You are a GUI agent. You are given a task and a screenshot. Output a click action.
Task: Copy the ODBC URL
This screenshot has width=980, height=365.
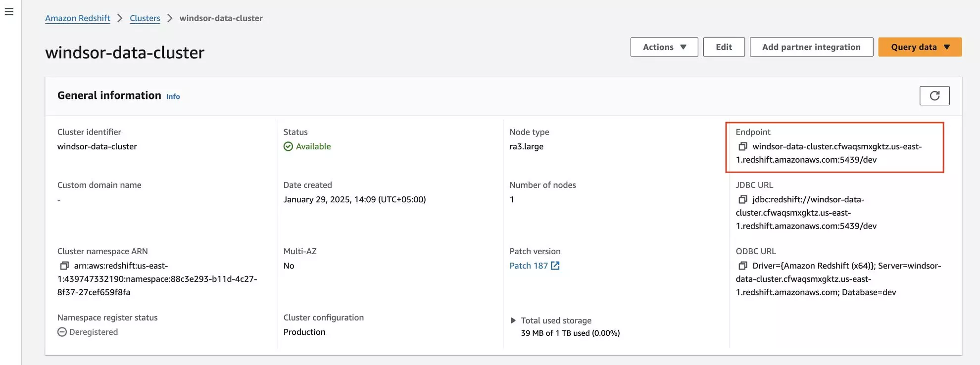pyautogui.click(x=742, y=266)
